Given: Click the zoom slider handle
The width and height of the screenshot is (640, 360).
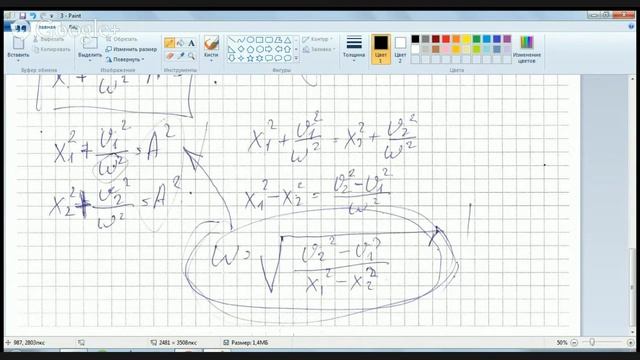Looking at the screenshot, I should pyautogui.click(x=592, y=342).
